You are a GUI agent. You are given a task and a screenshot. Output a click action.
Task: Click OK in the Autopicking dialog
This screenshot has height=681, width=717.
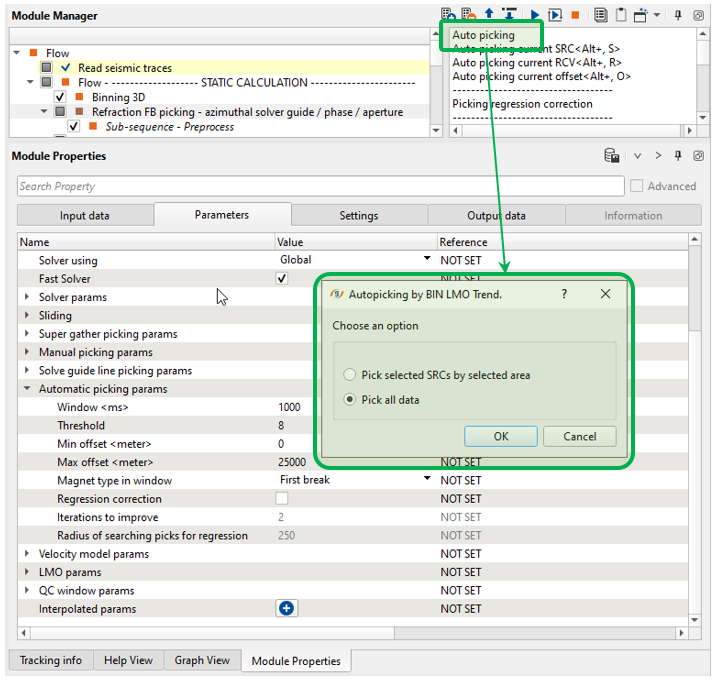pyautogui.click(x=500, y=436)
